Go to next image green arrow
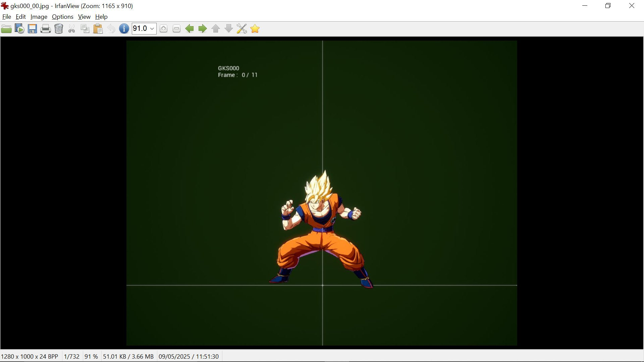 pos(202,29)
